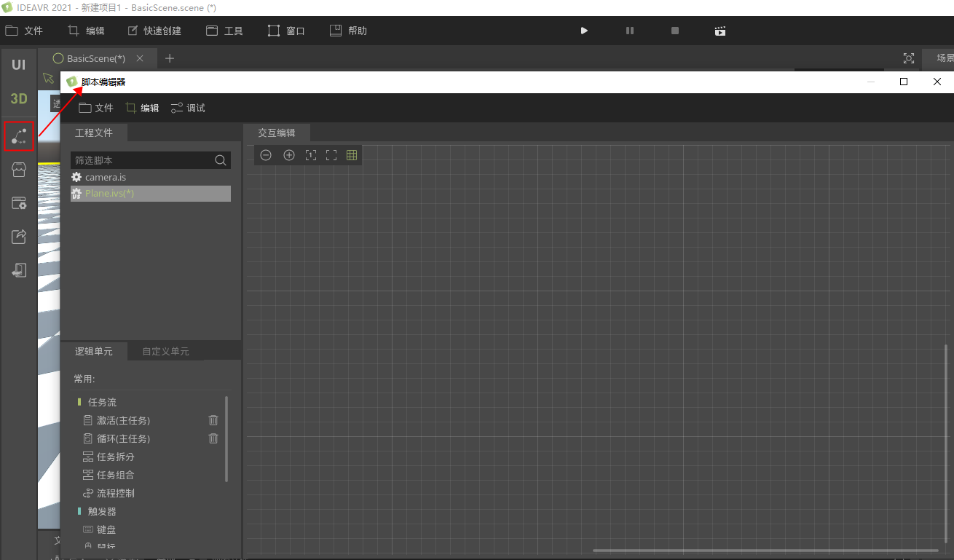Click the focus frame icon near 场景 tab
954x560 pixels.
pyautogui.click(x=909, y=58)
